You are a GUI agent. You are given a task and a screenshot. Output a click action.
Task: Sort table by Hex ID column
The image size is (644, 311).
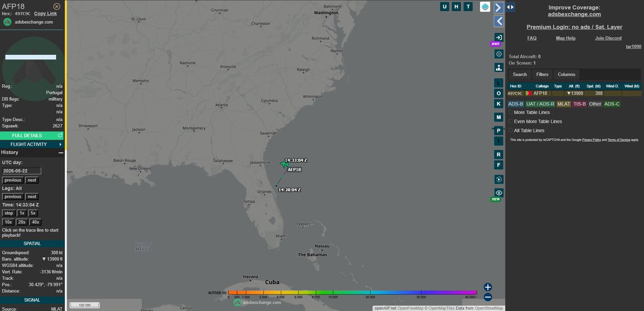pos(516,86)
